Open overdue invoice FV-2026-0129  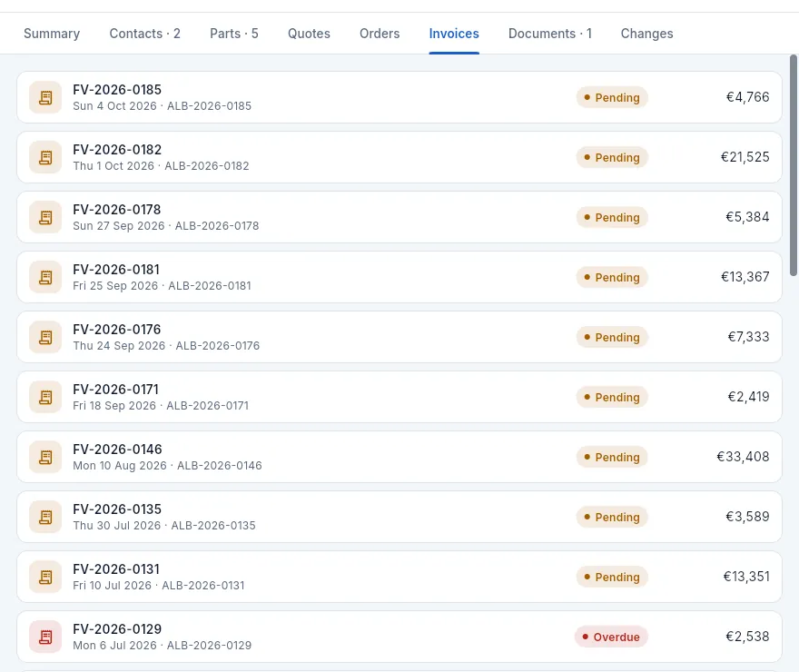point(399,637)
